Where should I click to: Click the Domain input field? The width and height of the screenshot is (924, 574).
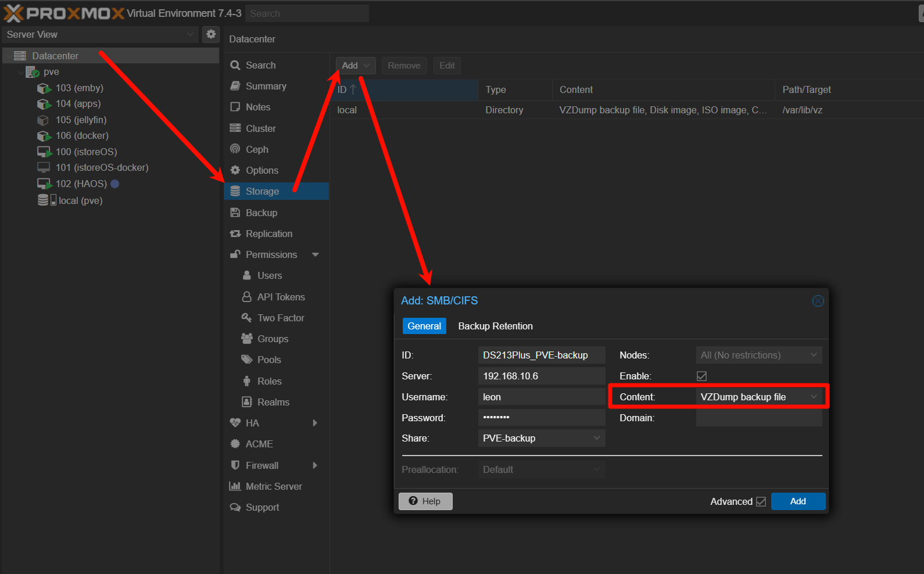(x=759, y=418)
